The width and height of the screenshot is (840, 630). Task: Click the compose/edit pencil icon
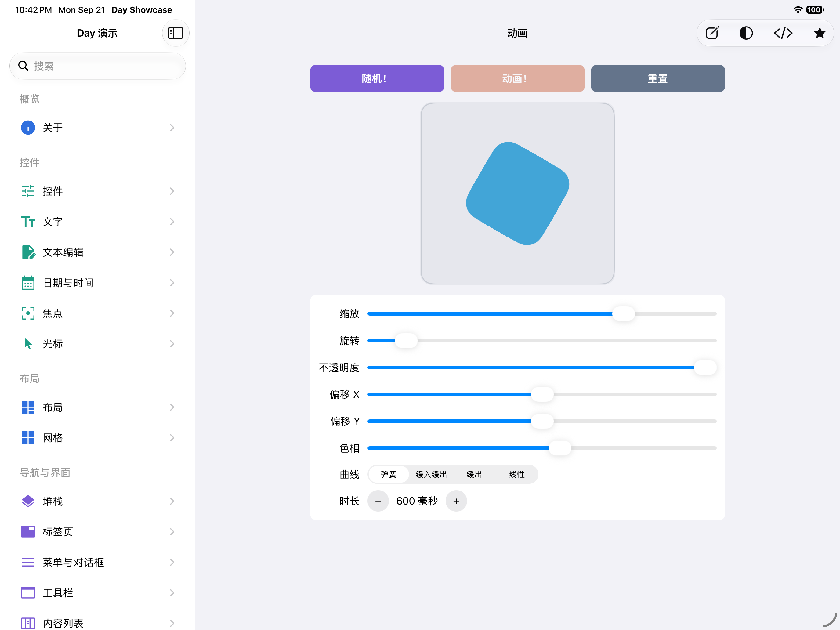point(712,33)
